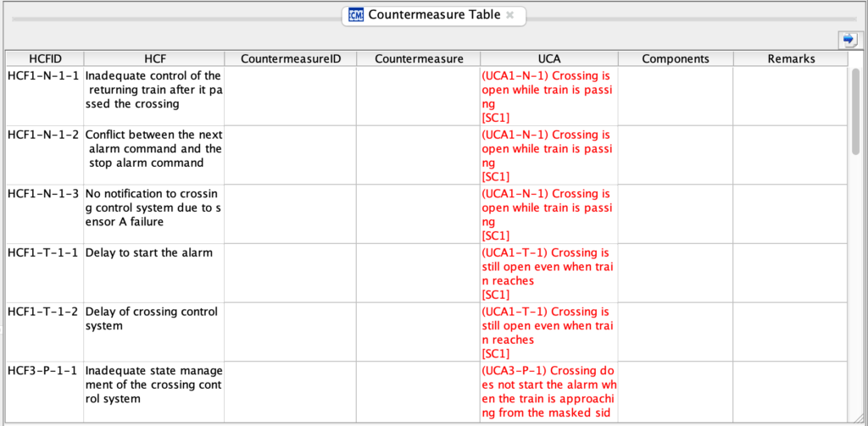The width and height of the screenshot is (868, 426).
Task: Click the Countermeasure cell for HCF1-T-1-2
Action: [419, 331]
